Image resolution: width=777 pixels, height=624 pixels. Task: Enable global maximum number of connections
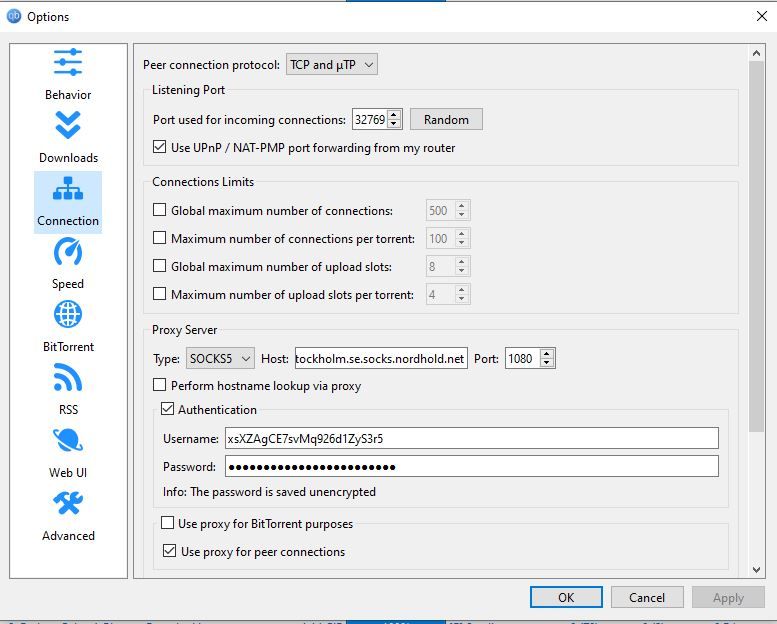160,211
